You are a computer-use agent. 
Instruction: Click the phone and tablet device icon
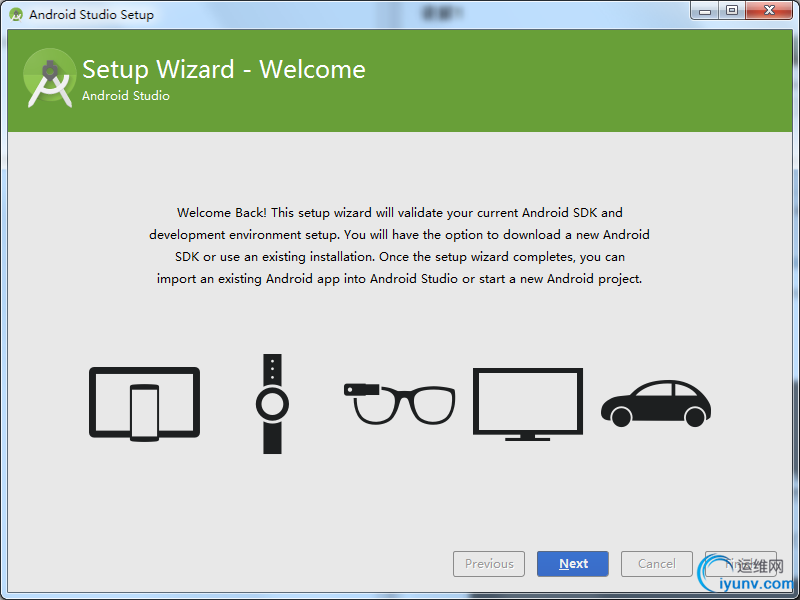[x=144, y=404]
